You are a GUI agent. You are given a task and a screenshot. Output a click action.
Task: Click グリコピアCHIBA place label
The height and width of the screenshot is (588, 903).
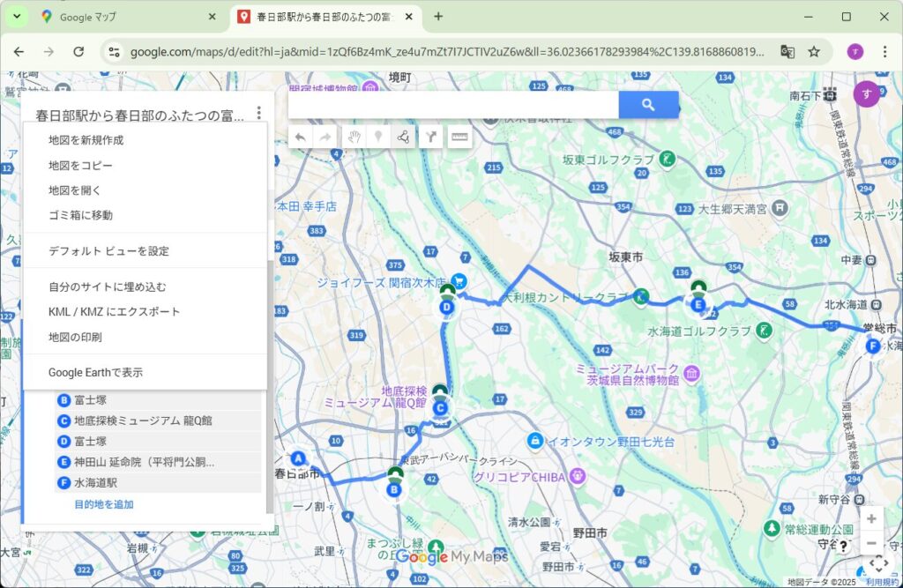[519, 477]
